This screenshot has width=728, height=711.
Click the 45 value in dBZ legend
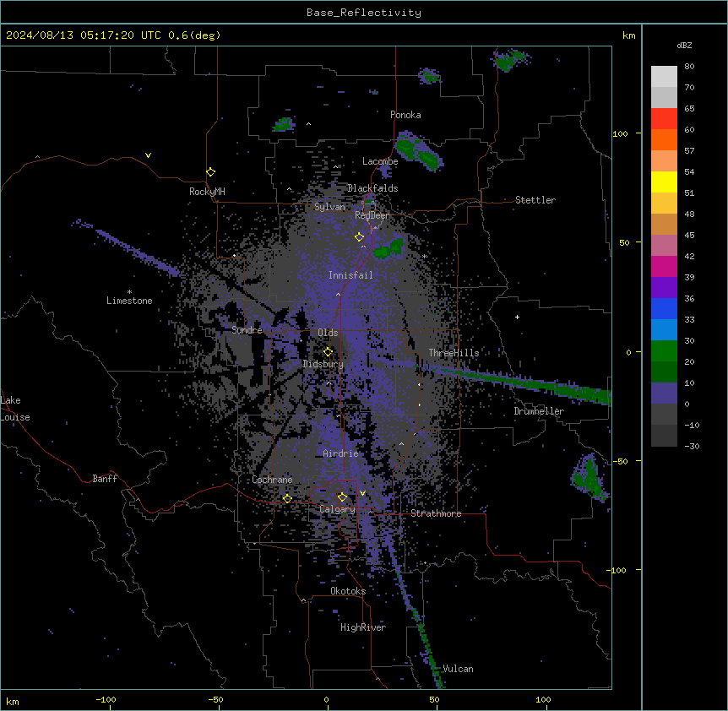[x=689, y=236]
